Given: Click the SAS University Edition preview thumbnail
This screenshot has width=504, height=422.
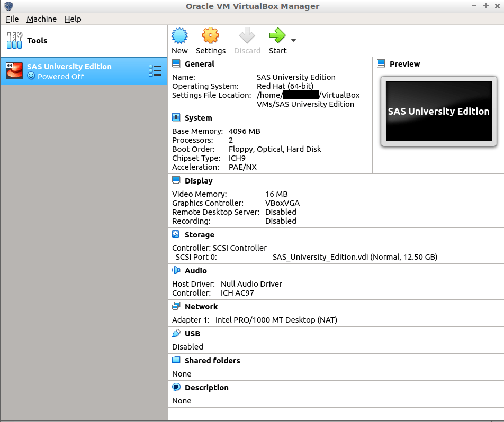Looking at the screenshot, I should [438, 111].
